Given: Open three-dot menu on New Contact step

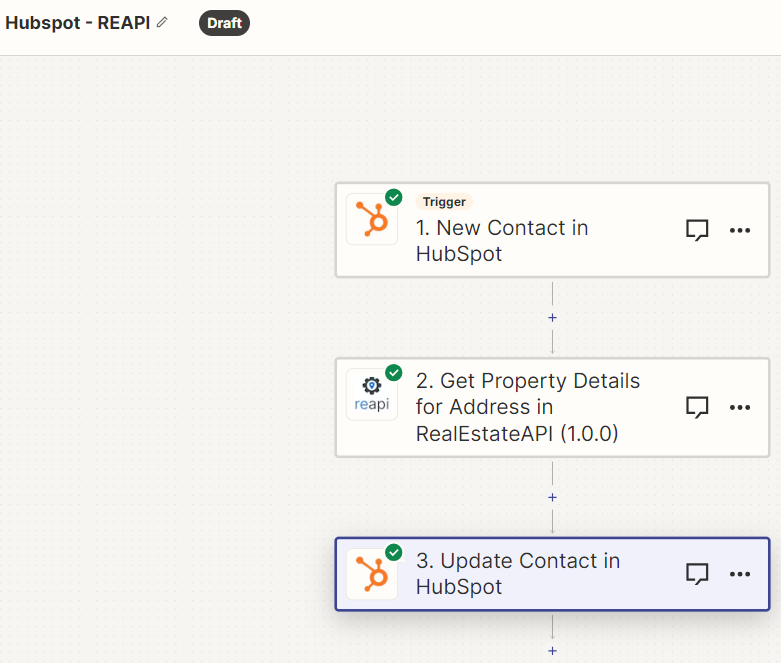Looking at the screenshot, I should click(x=740, y=230).
